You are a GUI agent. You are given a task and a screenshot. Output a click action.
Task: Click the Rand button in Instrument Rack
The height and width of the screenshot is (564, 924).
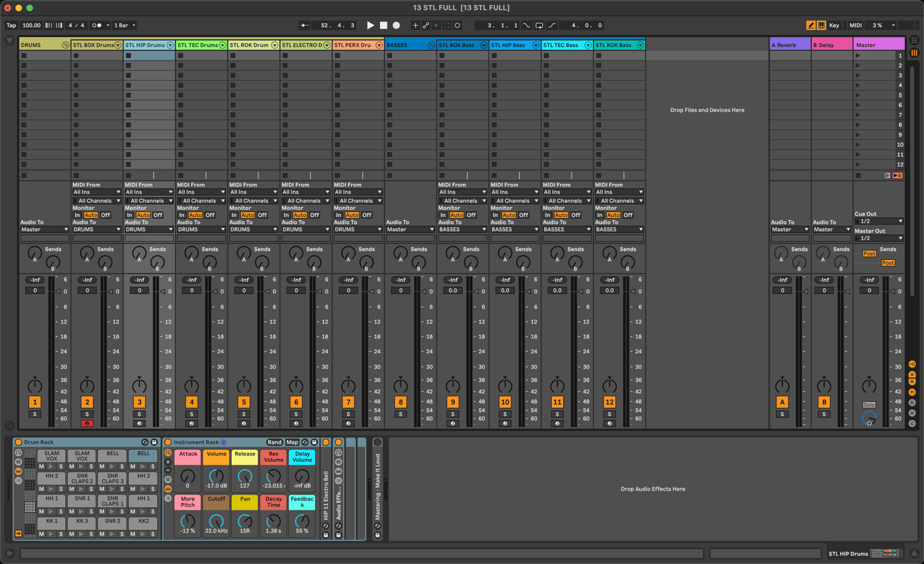274,442
